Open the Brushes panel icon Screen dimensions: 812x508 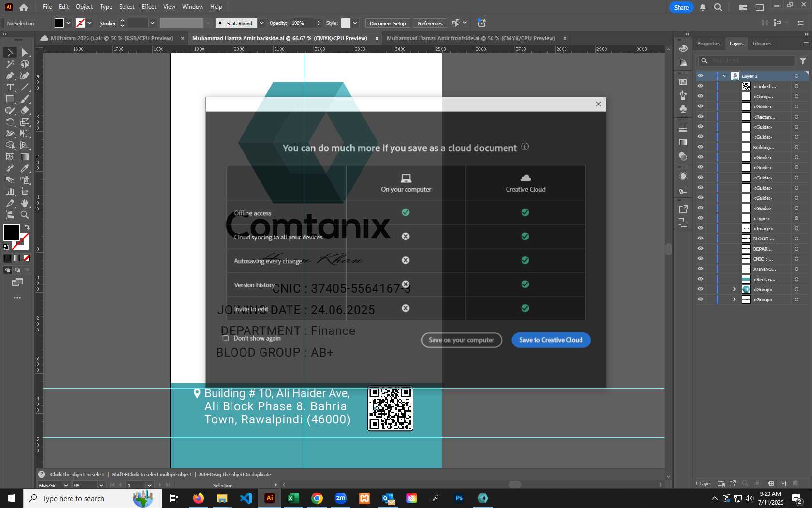pyautogui.click(x=683, y=95)
